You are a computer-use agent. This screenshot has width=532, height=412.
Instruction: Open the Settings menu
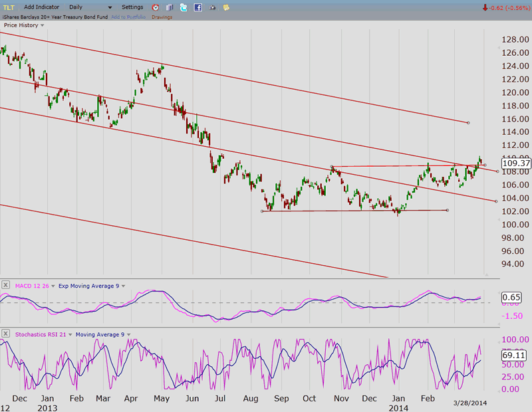click(x=132, y=7)
